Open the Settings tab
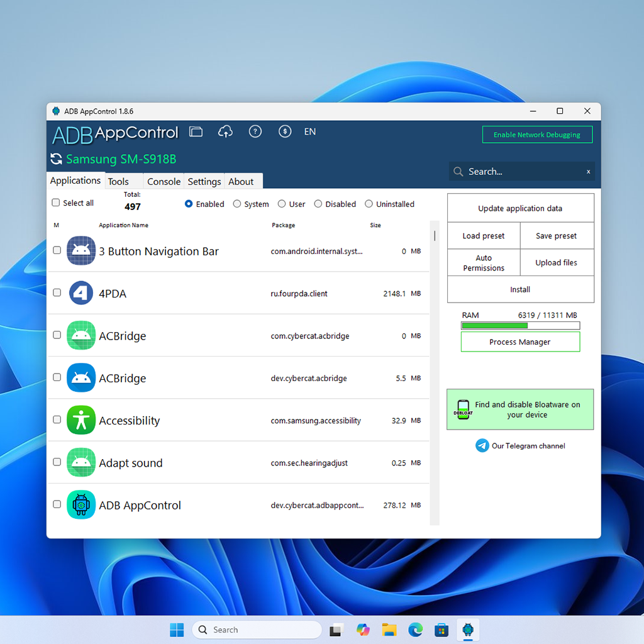Image resolution: width=644 pixels, height=644 pixels. click(x=204, y=182)
